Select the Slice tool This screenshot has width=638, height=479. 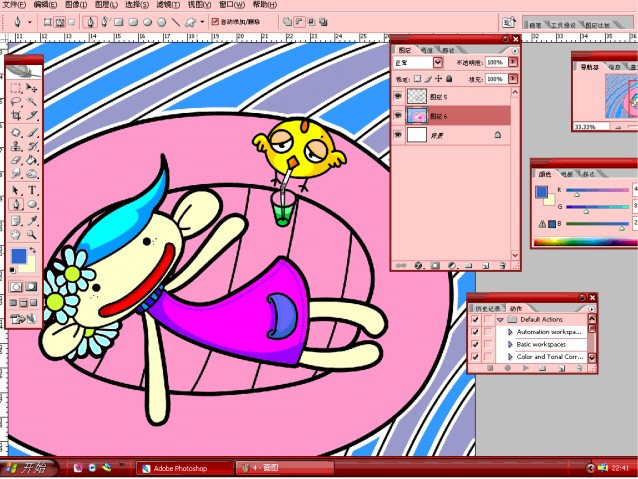click(x=31, y=115)
